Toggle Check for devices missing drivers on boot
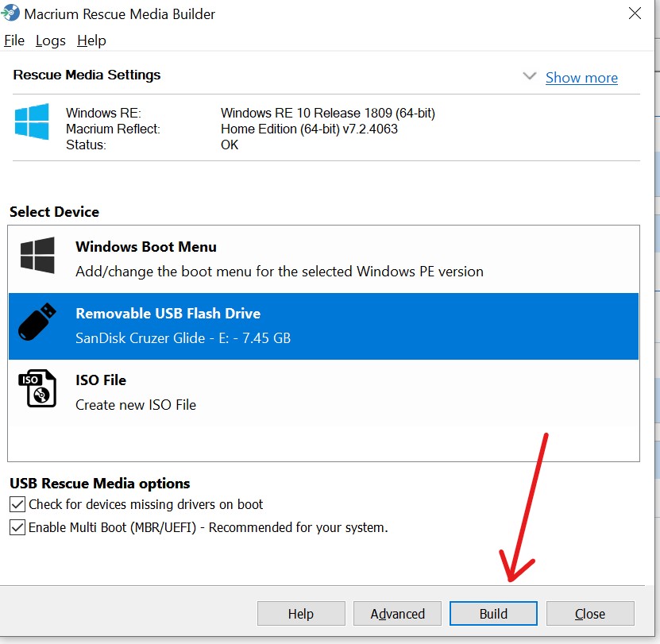 tap(17, 504)
